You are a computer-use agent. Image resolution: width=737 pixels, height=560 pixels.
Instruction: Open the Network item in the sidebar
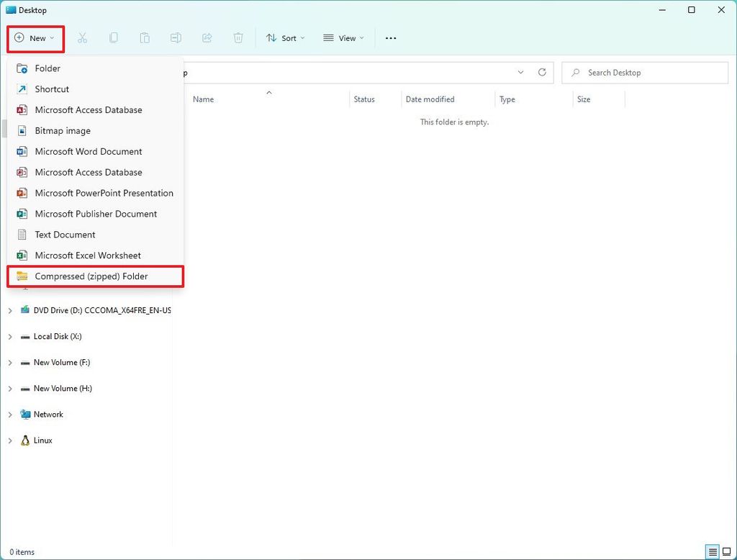click(48, 414)
